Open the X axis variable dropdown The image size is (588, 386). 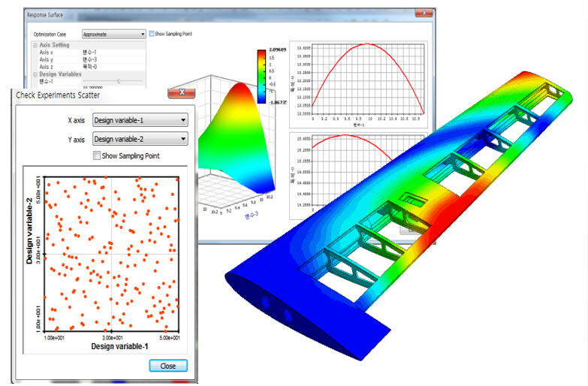coord(183,119)
